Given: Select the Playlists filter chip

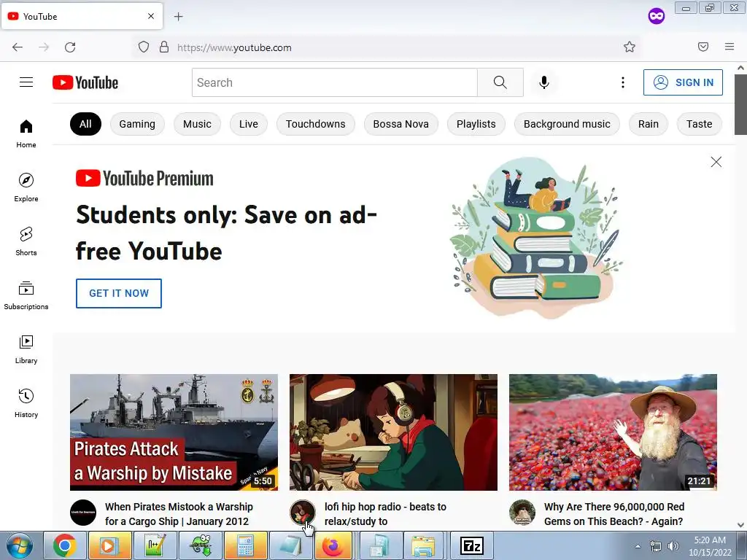Looking at the screenshot, I should coord(476,124).
